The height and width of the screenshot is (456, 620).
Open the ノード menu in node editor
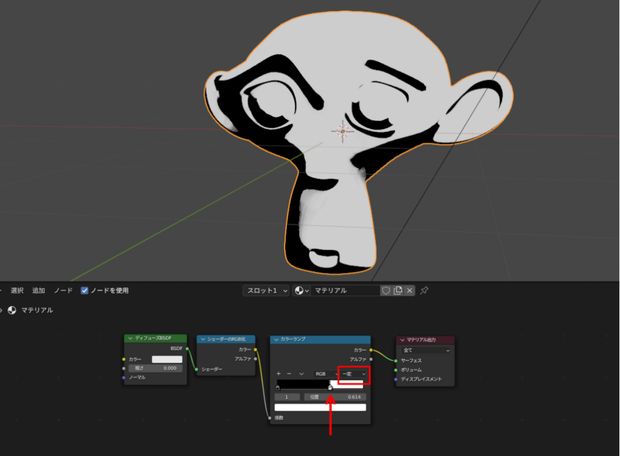pyautogui.click(x=63, y=291)
